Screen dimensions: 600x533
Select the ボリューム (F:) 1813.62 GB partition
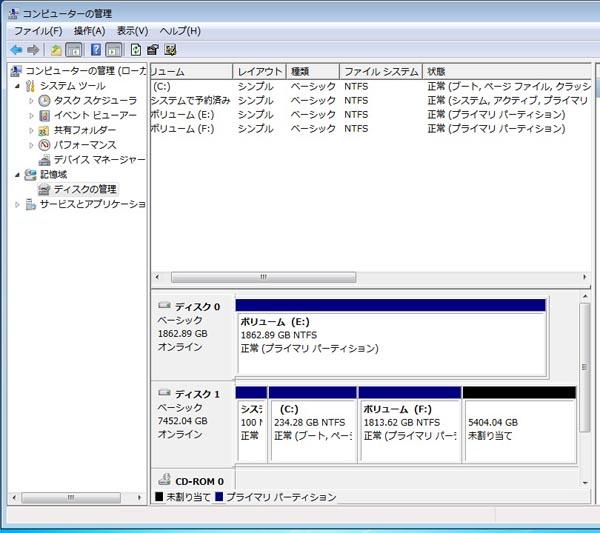pos(410,424)
